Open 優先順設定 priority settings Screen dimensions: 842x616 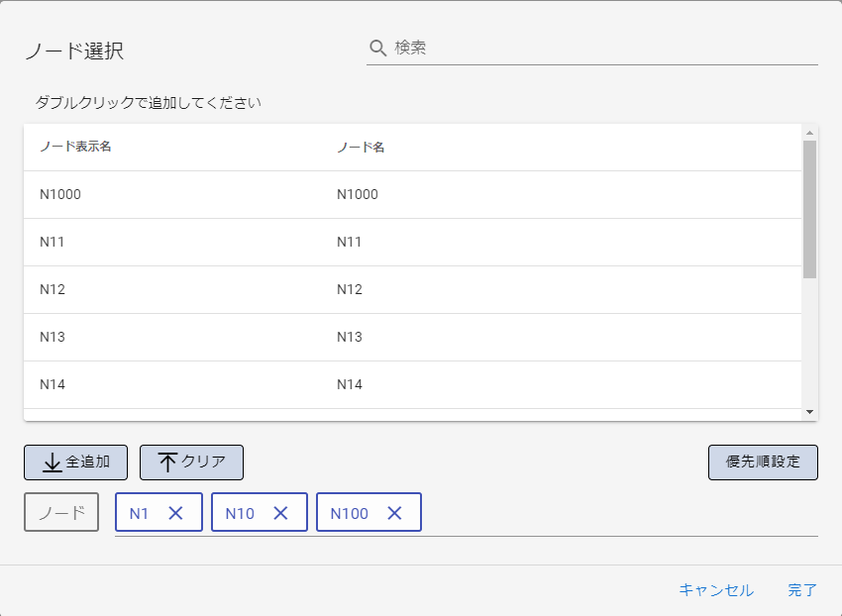pyautogui.click(x=763, y=462)
